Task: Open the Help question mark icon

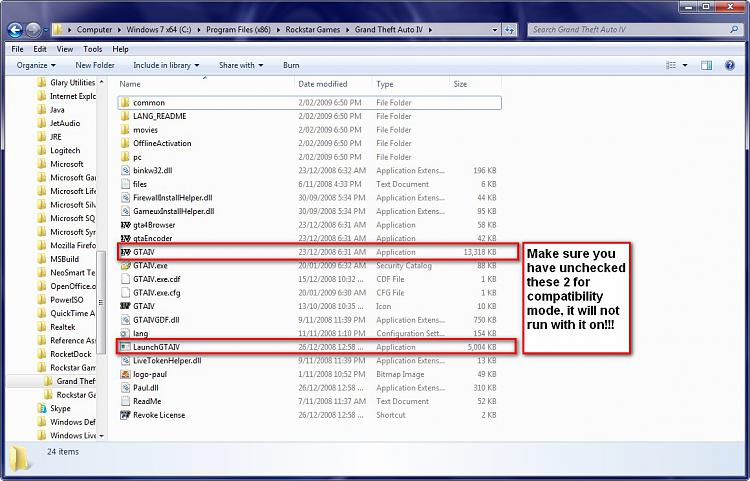Action: click(729, 65)
